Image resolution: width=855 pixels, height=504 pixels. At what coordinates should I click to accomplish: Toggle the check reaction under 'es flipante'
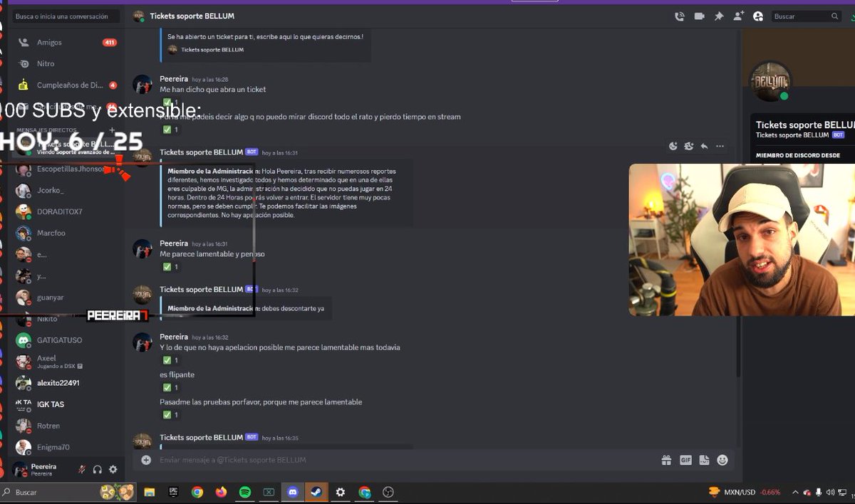[x=170, y=387]
